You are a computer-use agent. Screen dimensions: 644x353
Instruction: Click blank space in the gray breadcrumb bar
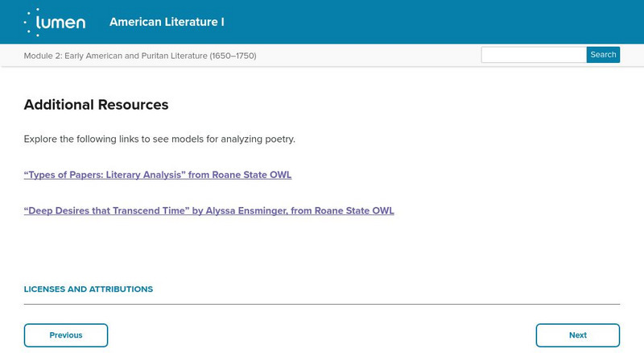click(x=370, y=56)
